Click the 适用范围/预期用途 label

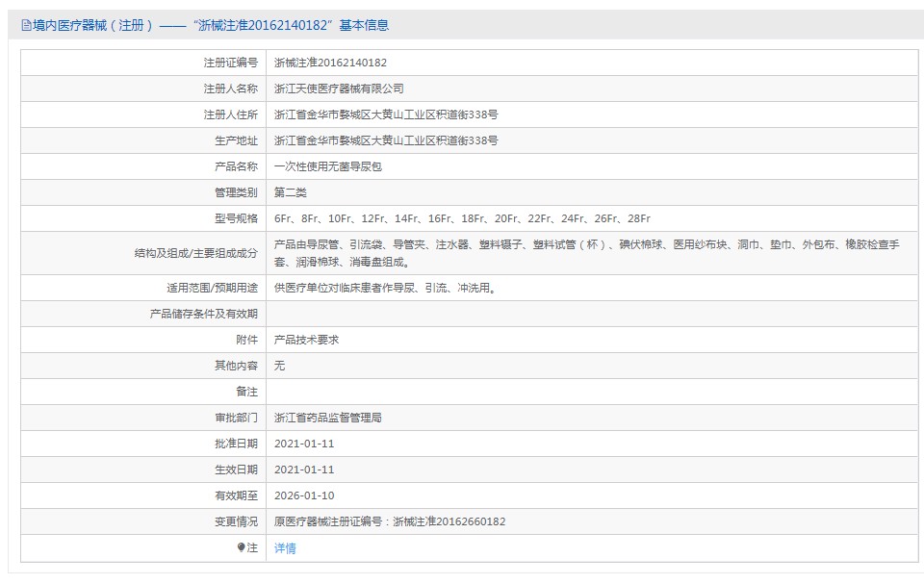point(212,289)
